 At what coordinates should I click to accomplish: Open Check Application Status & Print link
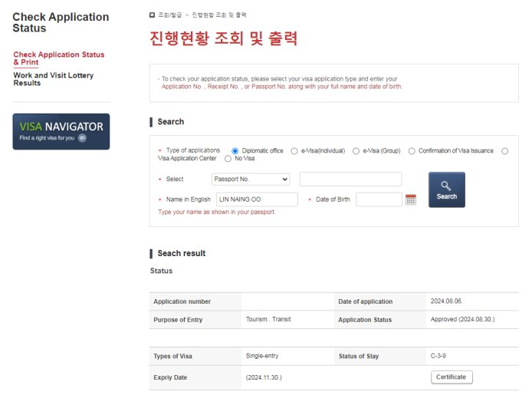click(58, 58)
